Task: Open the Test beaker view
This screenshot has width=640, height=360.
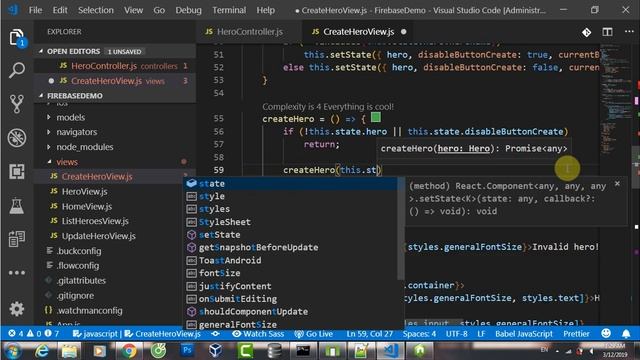Action: tap(16, 205)
